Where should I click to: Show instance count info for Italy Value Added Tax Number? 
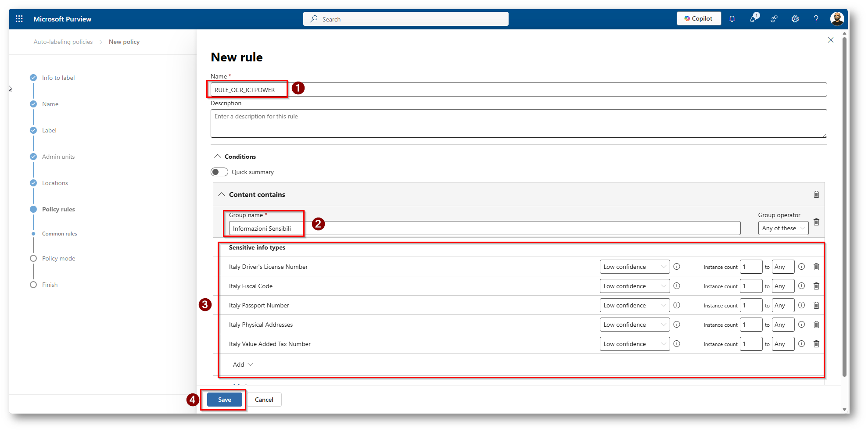pos(801,344)
